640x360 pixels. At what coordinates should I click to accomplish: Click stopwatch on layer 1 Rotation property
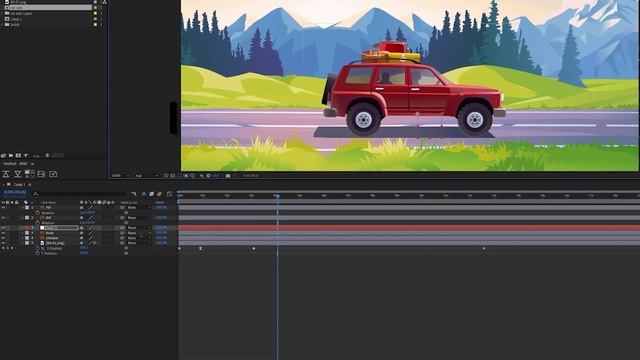(38, 213)
